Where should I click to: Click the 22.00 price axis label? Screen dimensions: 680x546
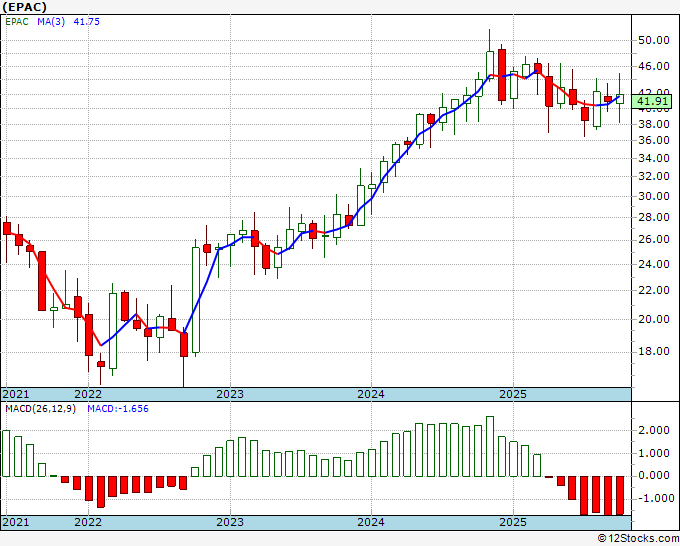click(x=654, y=291)
